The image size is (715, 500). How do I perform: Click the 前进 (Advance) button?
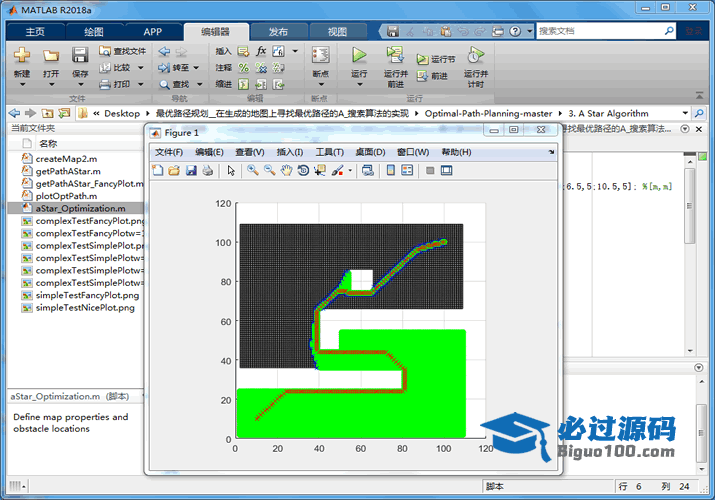[x=432, y=76]
